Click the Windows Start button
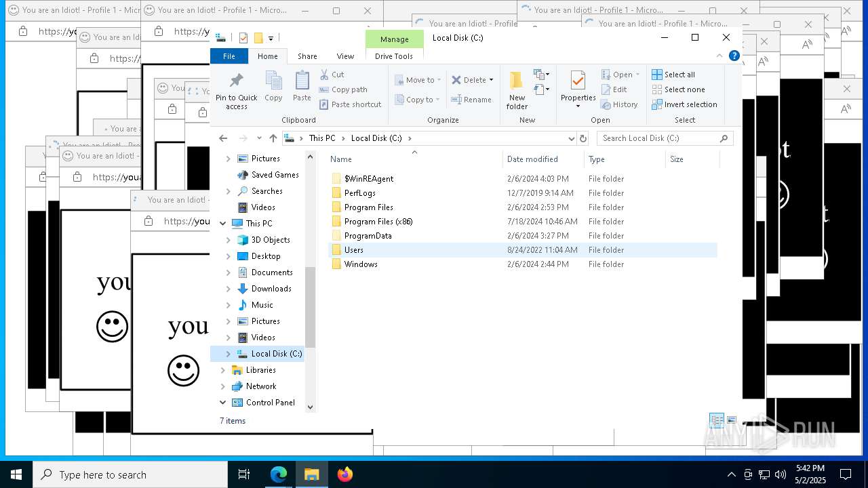 [x=16, y=474]
